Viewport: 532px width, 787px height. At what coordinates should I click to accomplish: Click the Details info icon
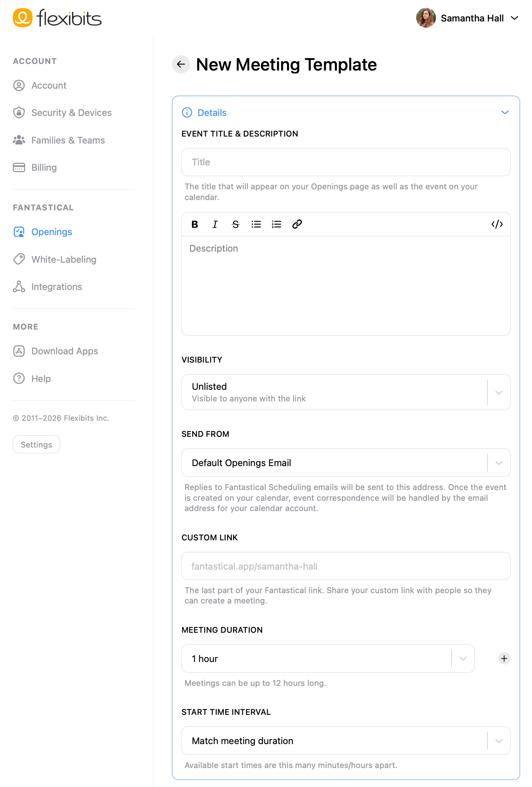pos(187,113)
